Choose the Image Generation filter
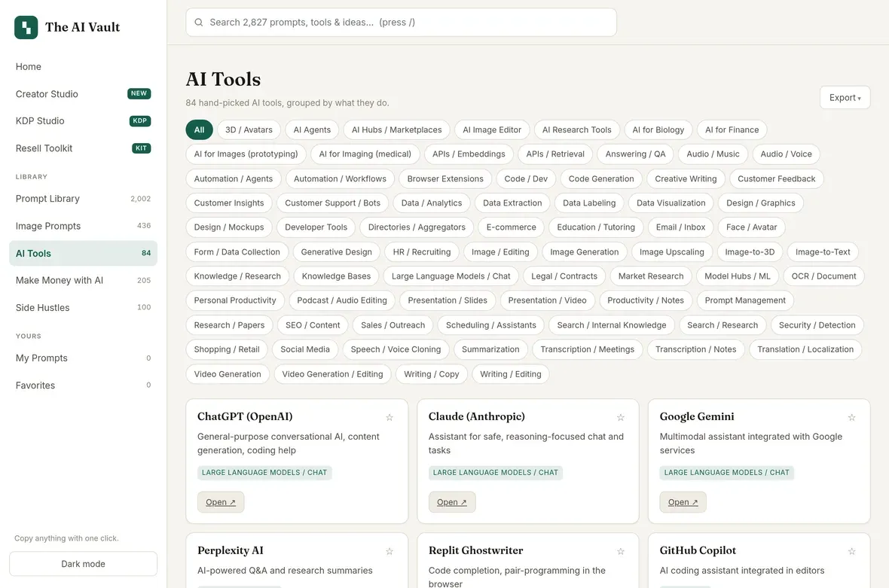The width and height of the screenshot is (889, 588). pos(584,252)
